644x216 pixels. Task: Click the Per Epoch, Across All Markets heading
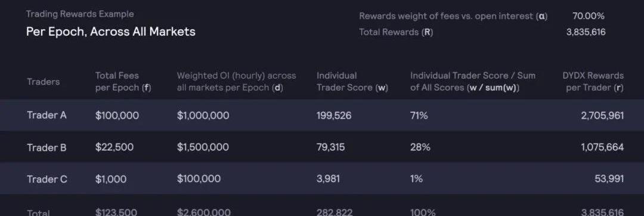[x=111, y=32]
